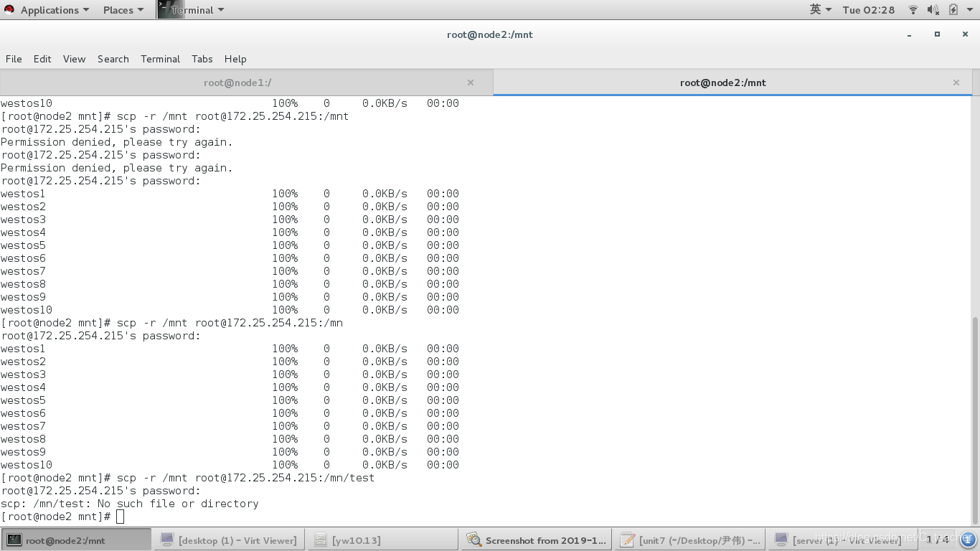This screenshot has width=980, height=551.
Task: Open the File menu
Action: point(13,59)
